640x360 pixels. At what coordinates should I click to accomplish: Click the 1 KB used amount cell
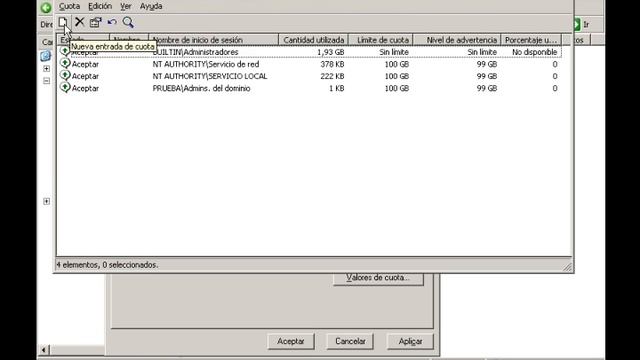click(337, 88)
